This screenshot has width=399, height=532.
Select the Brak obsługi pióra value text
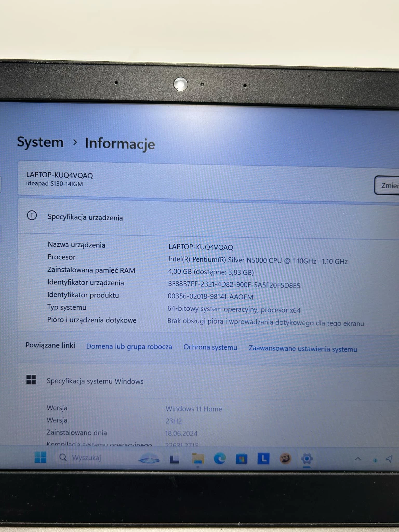265,322
